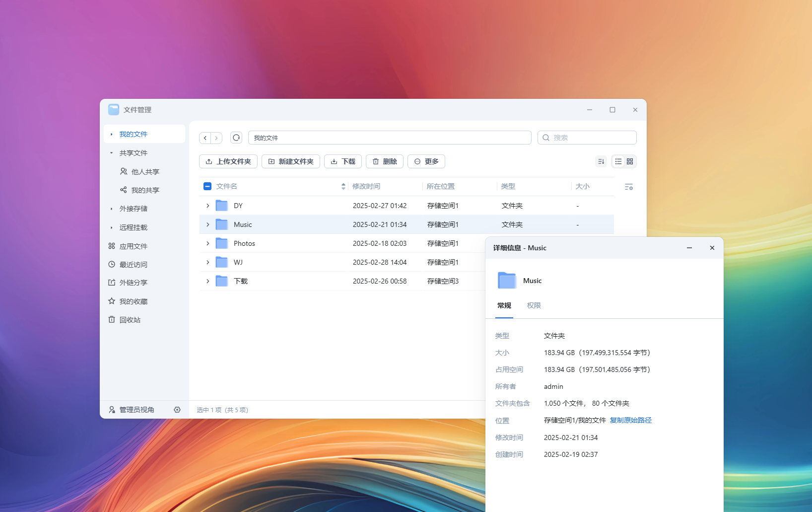The width and height of the screenshot is (812, 512).
Task: Switch to the 权限 tab
Action: pos(534,305)
